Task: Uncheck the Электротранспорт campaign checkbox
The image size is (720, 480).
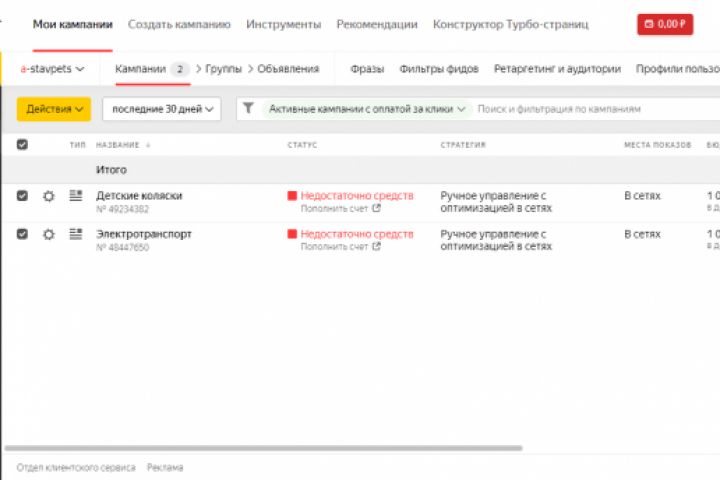Action: click(x=22, y=234)
